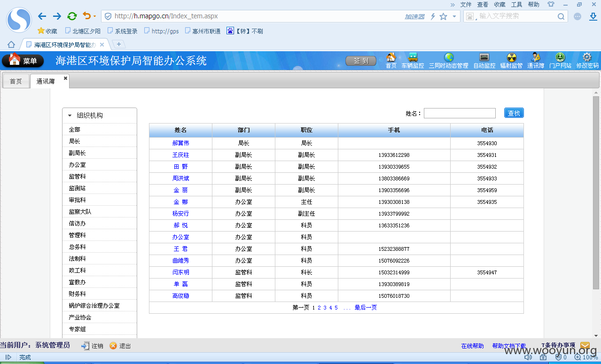Open contact 高俊稳

coord(180,296)
